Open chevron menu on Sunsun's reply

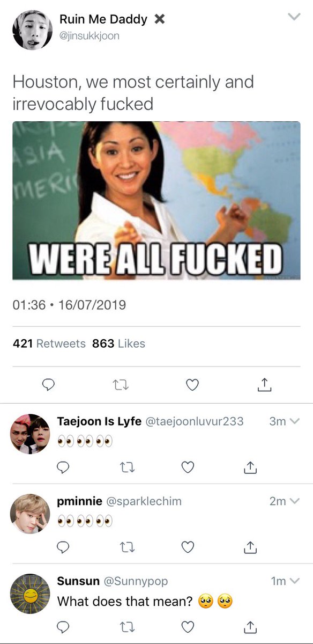pyautogui.click(x=294, y=581)
